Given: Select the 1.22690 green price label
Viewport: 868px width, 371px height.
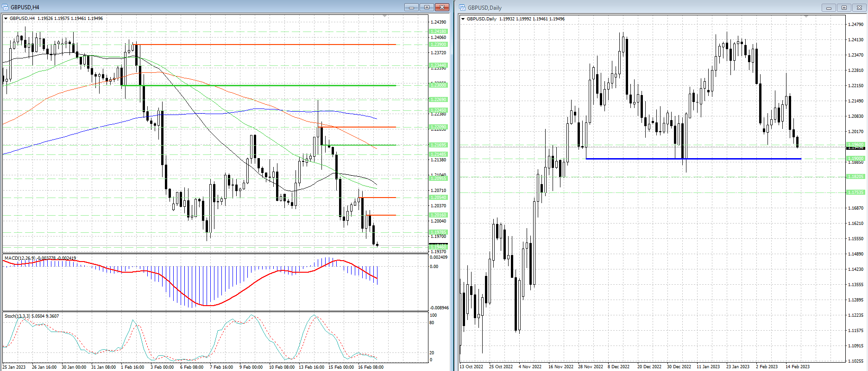Looking at the screenshot, I should click(x=439, y=100).
